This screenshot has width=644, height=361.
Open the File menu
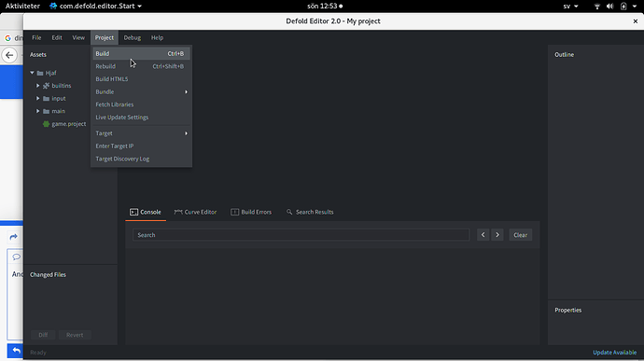coord(36,38)
